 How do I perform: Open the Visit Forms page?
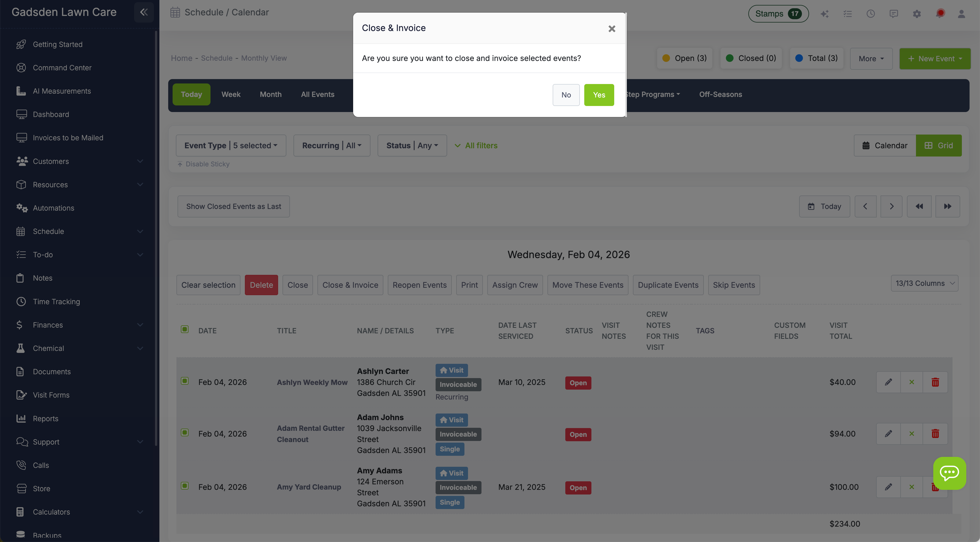51,395
